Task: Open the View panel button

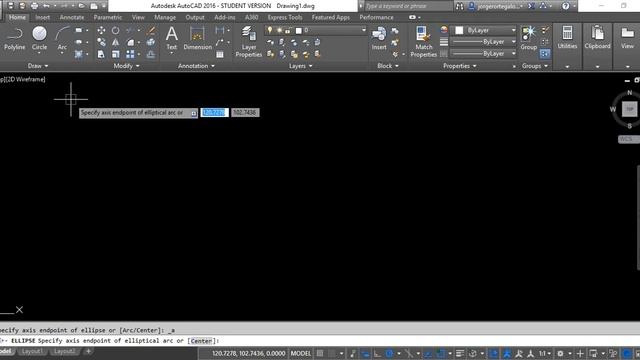Action: pyautogui.click(x=627, y=38)
